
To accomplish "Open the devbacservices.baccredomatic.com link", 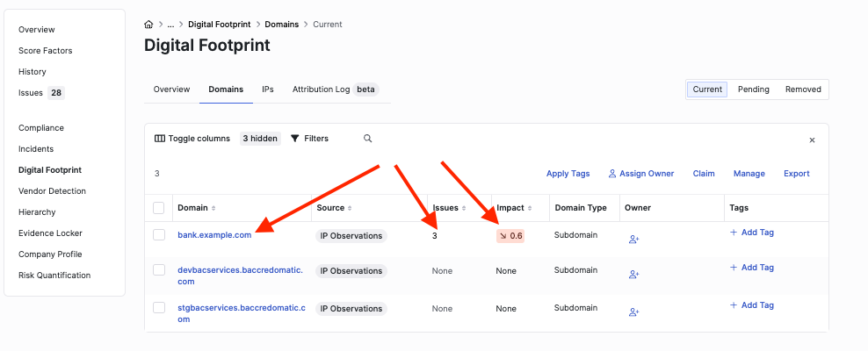I will (240, 276).
